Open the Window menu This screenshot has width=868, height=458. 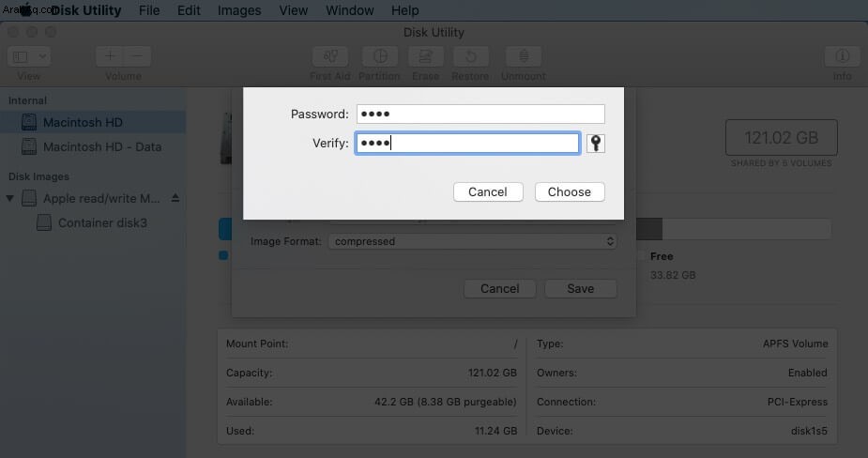click(350, 10)
